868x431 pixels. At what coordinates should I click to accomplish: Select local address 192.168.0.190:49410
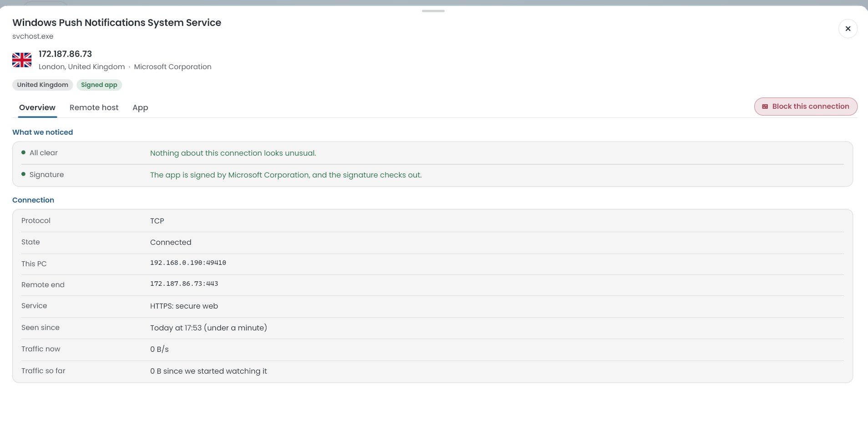(x=188, y=263)
